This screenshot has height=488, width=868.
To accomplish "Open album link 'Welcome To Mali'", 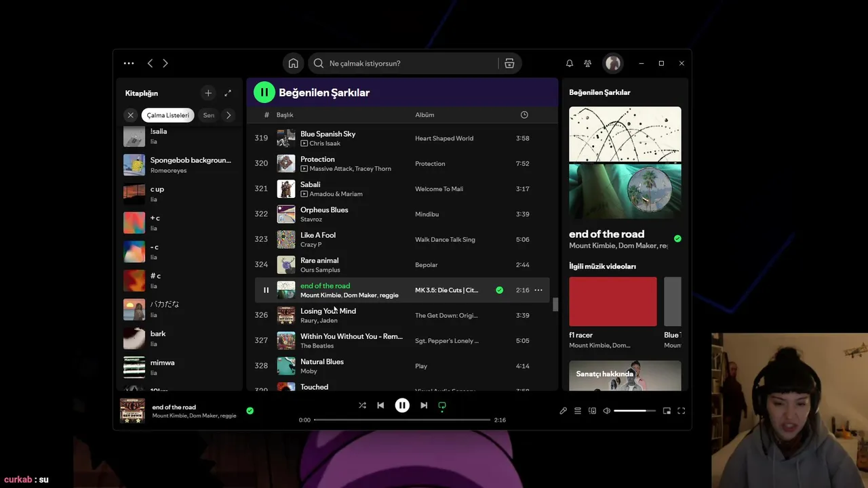I will (x=439, y=189).
